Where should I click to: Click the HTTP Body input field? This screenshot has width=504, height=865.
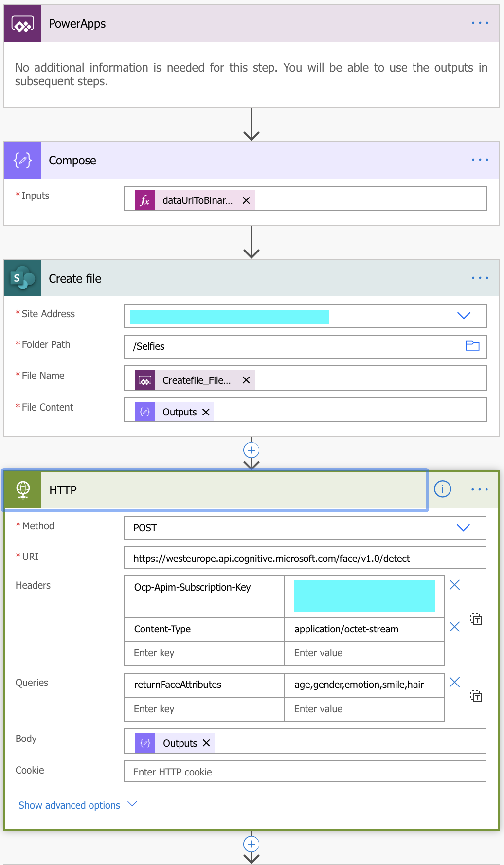pyautogui.click(x=305, y=741)
